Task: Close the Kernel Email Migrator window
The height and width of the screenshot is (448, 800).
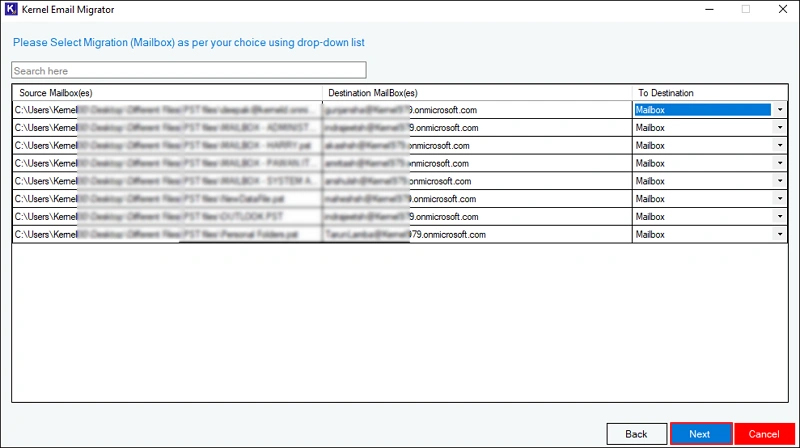Action: 783,9
